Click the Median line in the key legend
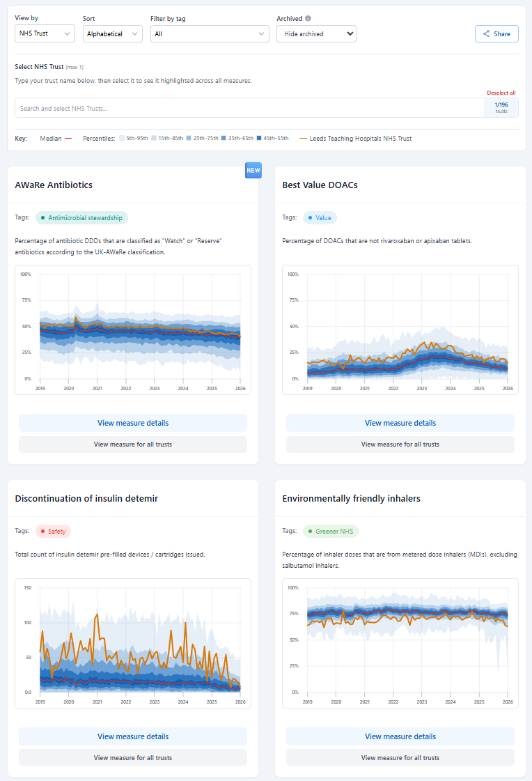 click(x=68, y=138)
